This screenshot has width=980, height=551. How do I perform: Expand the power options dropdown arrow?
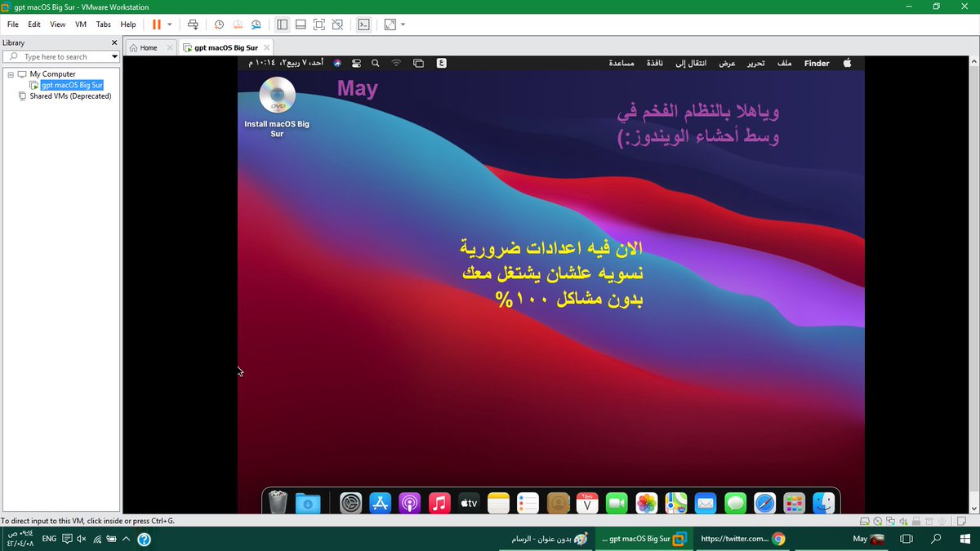pyautogui.click(x=170, y=24)
